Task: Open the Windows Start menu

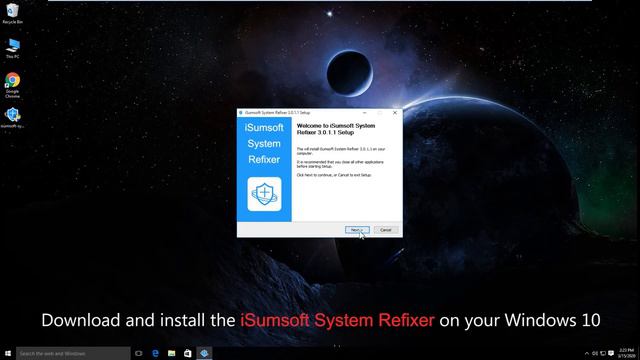Action: [8, 353]
